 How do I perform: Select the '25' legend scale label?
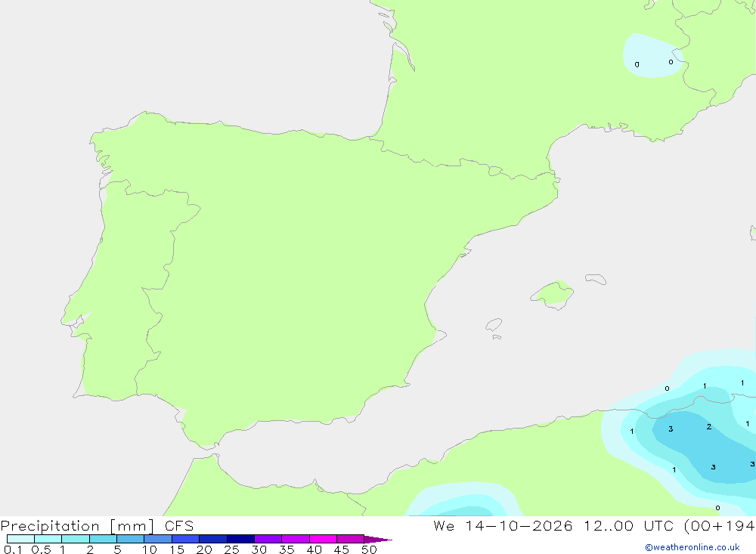pyautogui.click(x=231, y=549)
